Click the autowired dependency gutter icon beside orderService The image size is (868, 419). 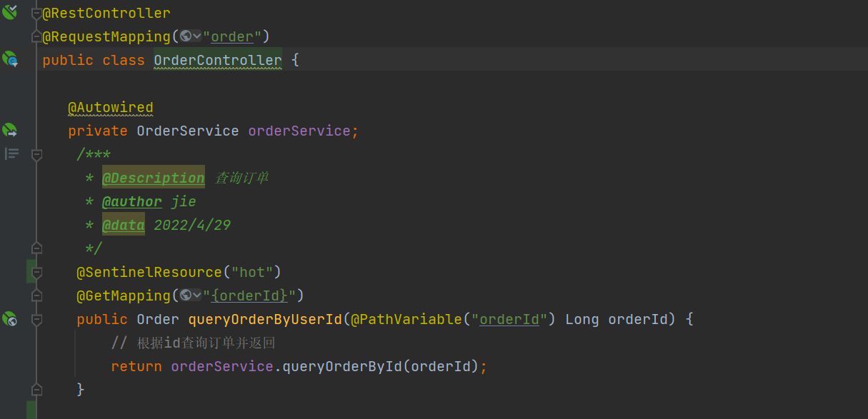(x=9, y=130)
